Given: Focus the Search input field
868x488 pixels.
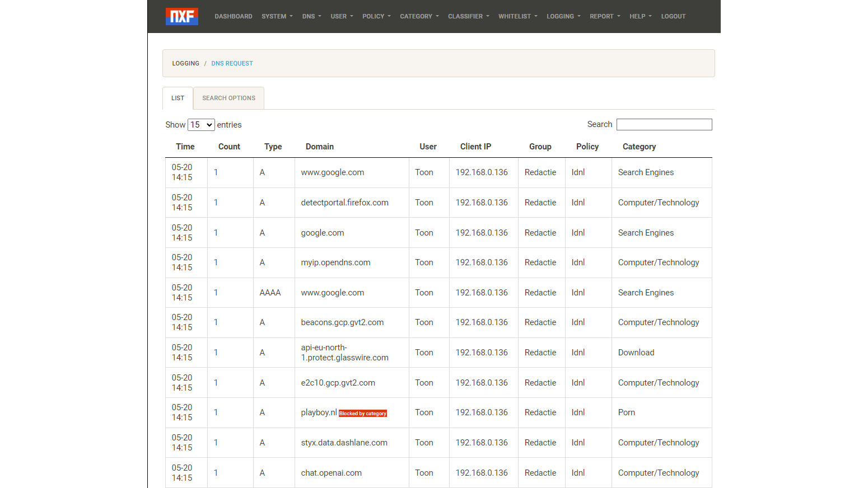Looking at the screenshot, I should point(664,124).
